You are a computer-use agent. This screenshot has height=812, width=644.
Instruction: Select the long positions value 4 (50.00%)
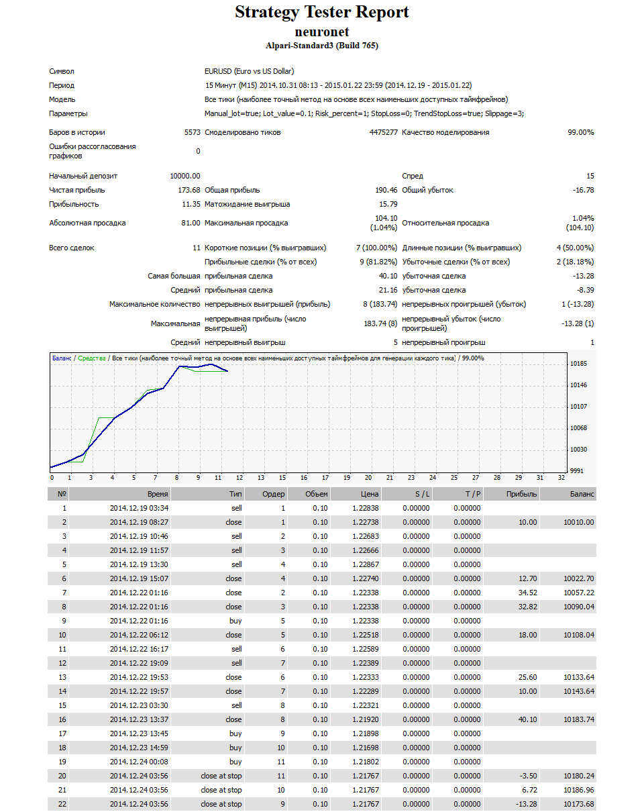tap(575, 248)
